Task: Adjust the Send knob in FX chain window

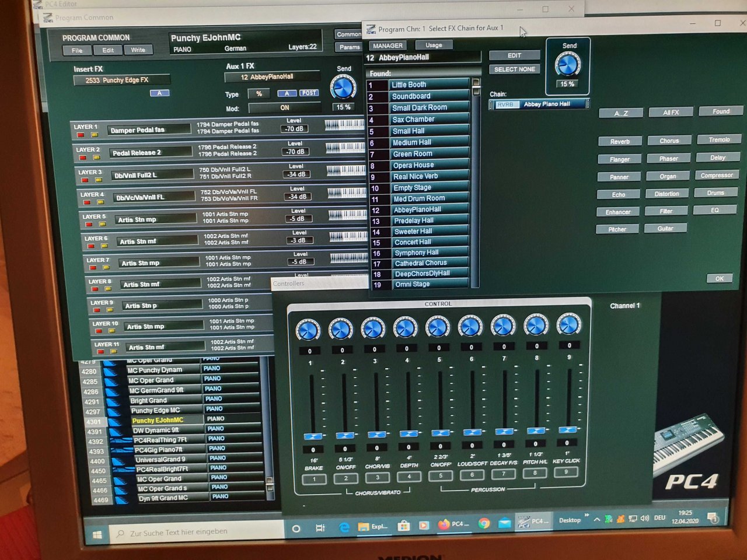Action: [567, 64]
